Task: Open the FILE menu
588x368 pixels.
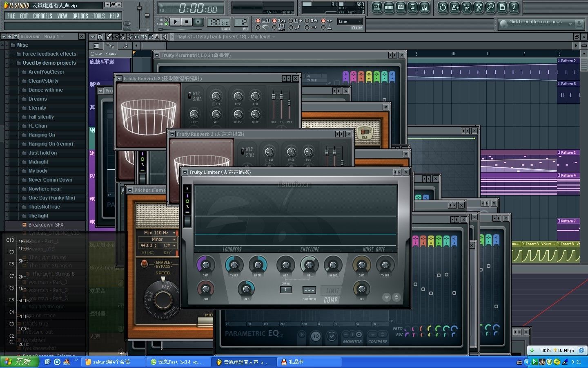Action: click(11, 16)
